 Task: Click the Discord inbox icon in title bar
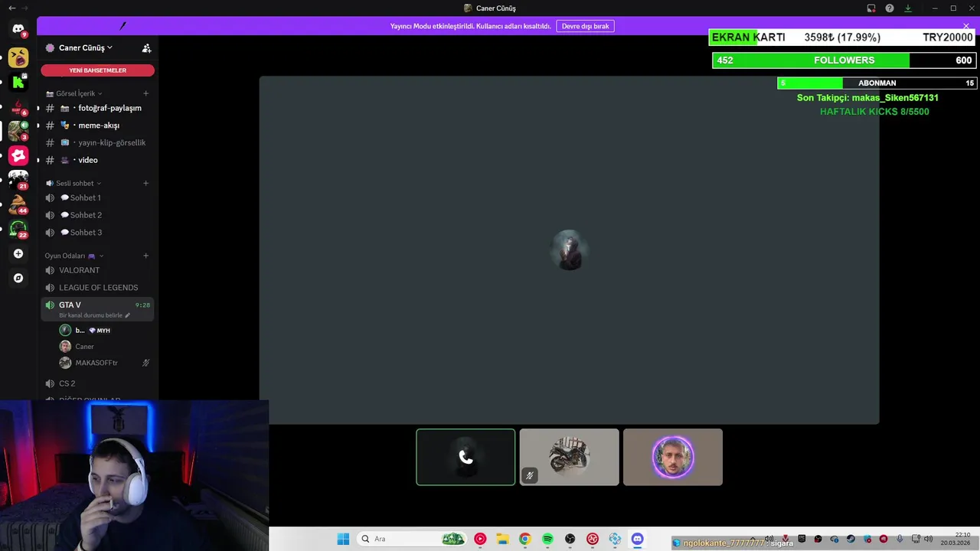click(x=871, y=8)
